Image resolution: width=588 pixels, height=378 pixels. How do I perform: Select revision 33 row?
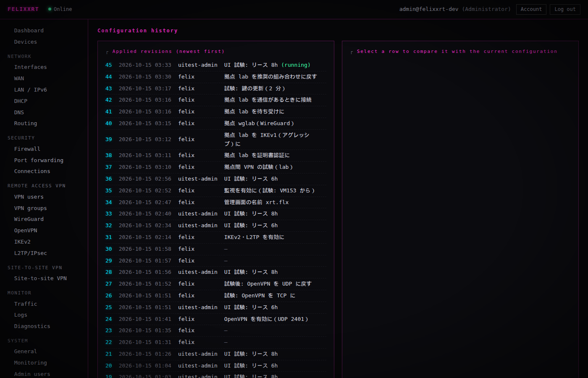[215, 214]
